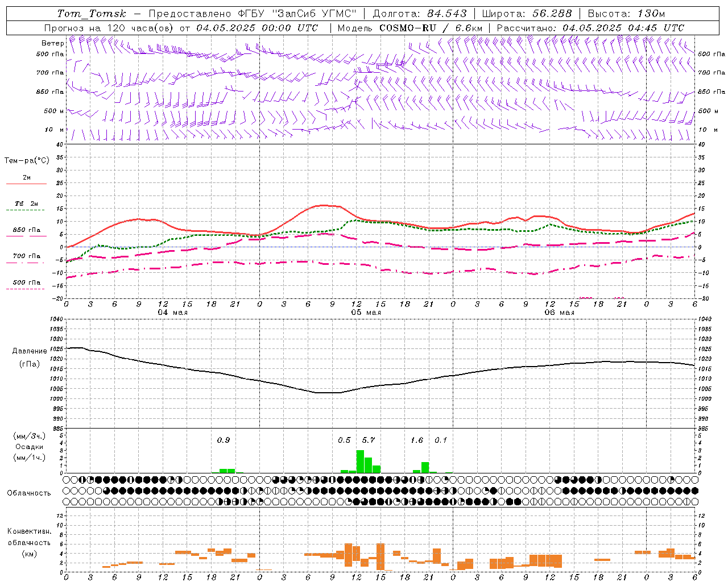Click the Давление pressure panel label
Viewport: 728px width, 582px height.
coord(28,351)
